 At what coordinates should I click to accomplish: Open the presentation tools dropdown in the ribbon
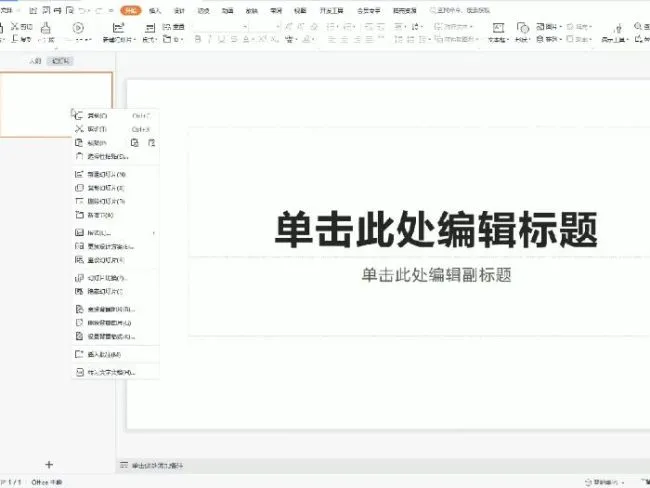click(x=616, y=33)
